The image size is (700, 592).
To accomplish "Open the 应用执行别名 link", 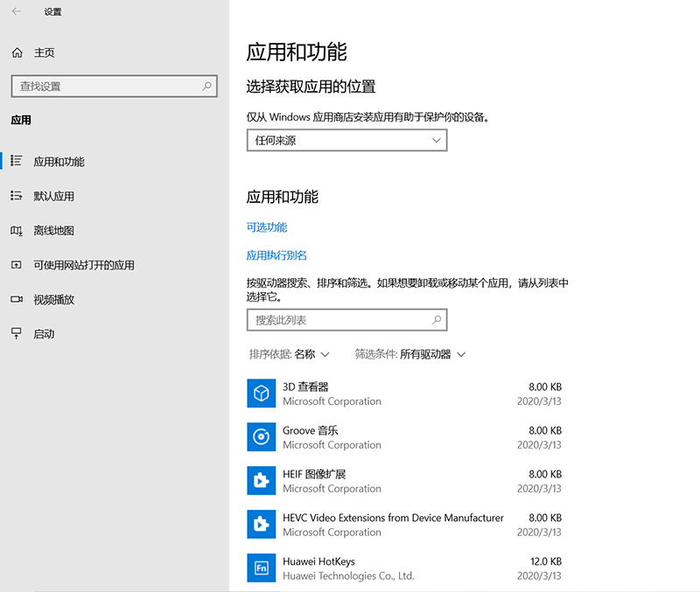I will click(x=276, y=255).
